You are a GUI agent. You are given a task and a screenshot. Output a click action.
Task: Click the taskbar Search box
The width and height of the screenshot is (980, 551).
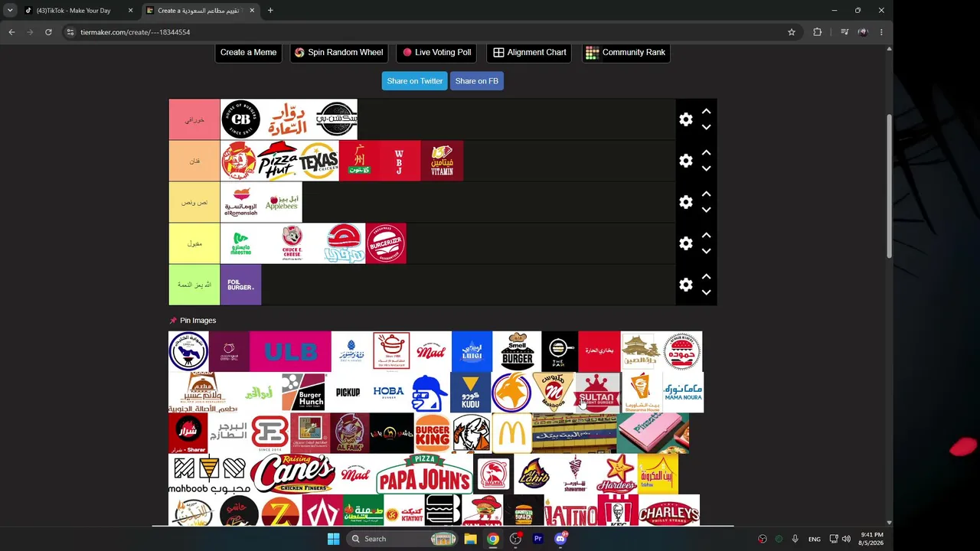403,539
